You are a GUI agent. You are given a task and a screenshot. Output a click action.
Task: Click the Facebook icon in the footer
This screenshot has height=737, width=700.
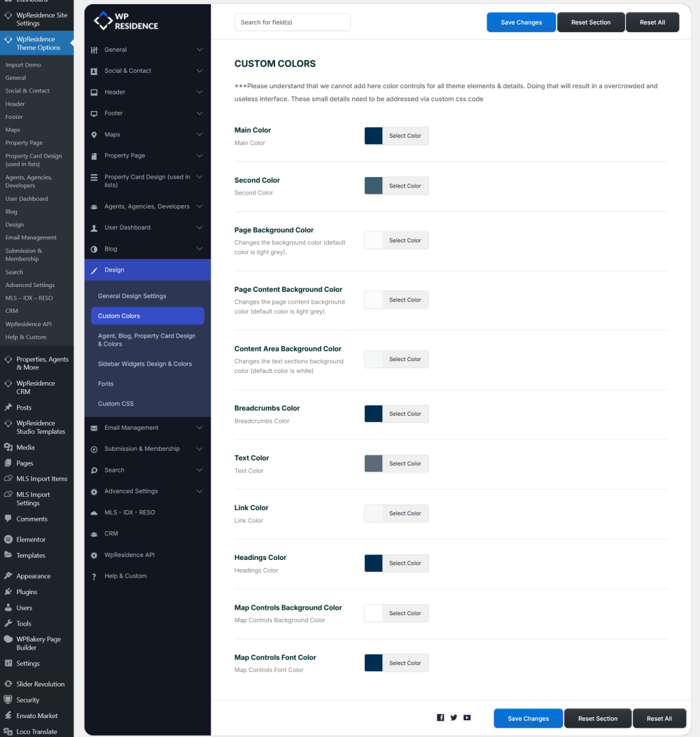coord(440,717)
